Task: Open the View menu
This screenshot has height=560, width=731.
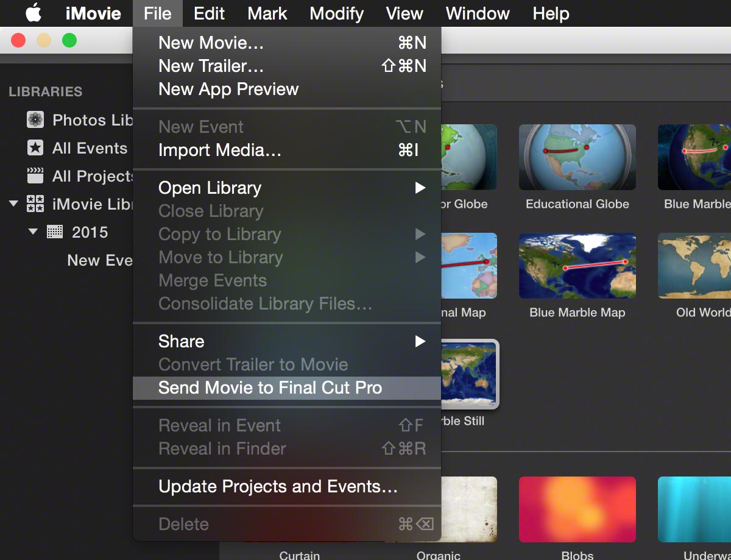Action: pos(404,13)
